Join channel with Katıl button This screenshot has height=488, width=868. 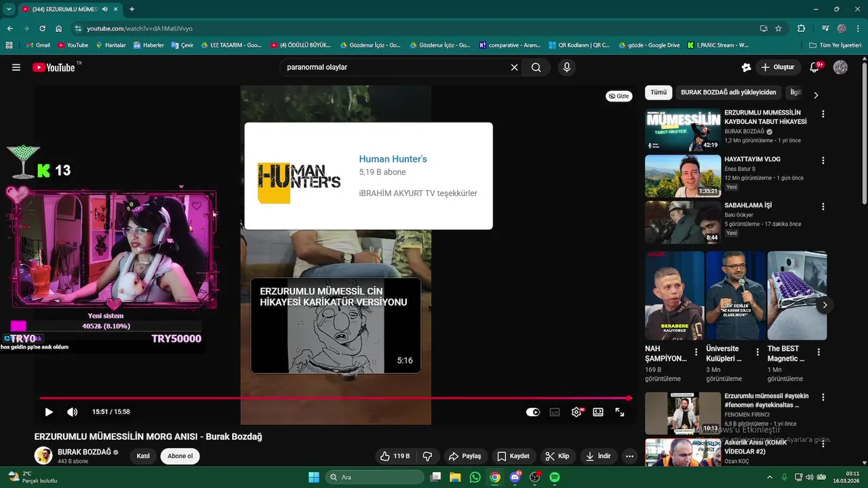point(143,456)
